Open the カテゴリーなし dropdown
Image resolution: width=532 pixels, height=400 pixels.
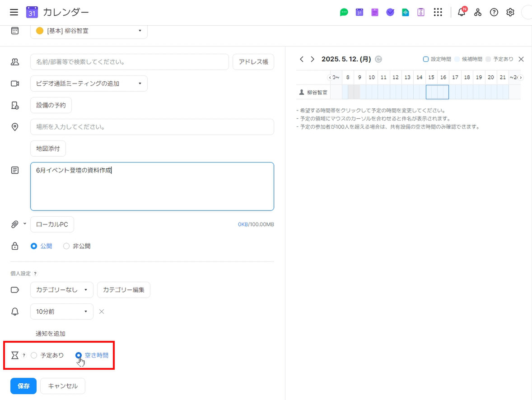[x=62, y=290]
